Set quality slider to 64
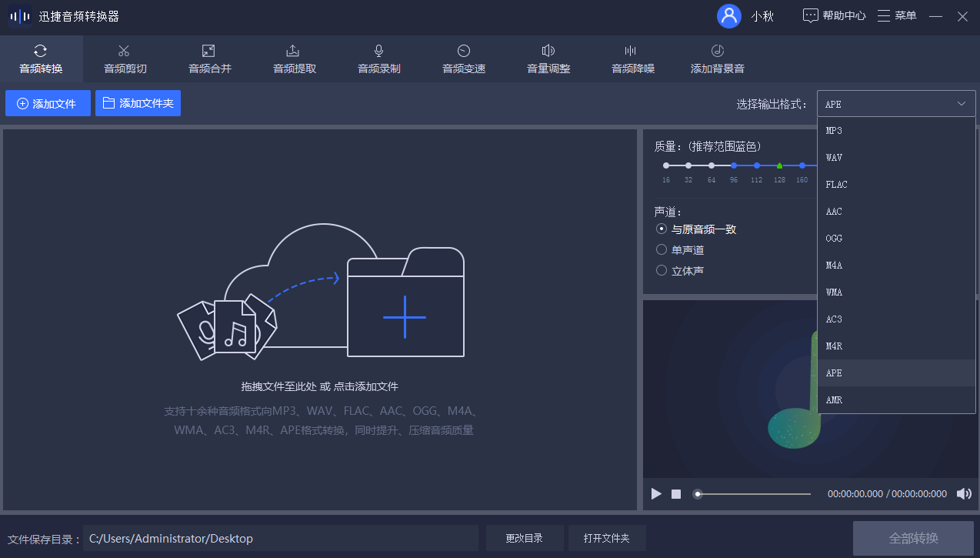Viewport: 980px width, 558px height. tap(712, 165)
